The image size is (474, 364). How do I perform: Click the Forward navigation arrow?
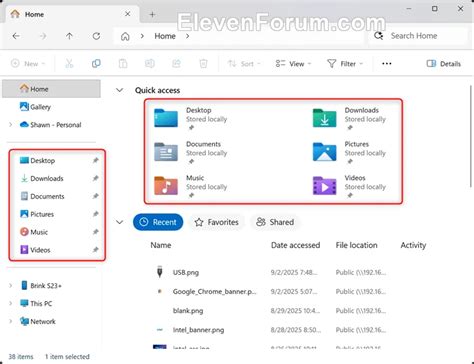(x=43, y=36)
